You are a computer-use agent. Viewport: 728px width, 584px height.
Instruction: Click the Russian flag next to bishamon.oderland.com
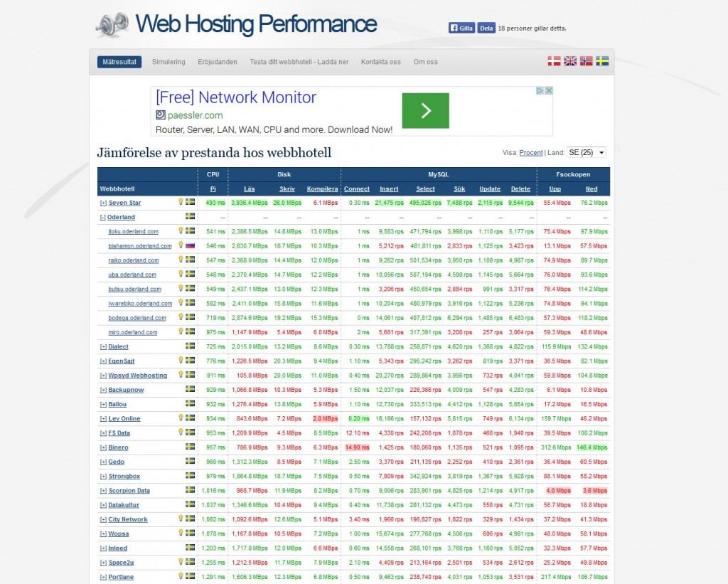coord(190,245)
